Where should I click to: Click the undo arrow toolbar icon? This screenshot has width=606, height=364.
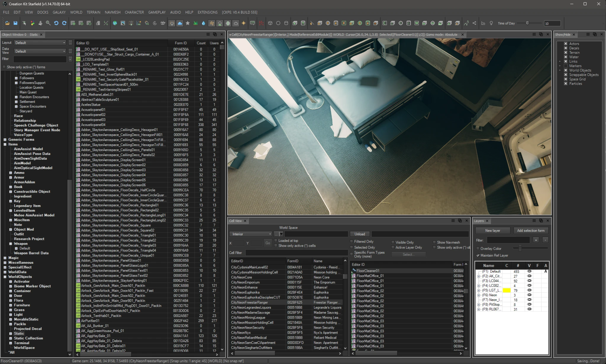point(56,23)
